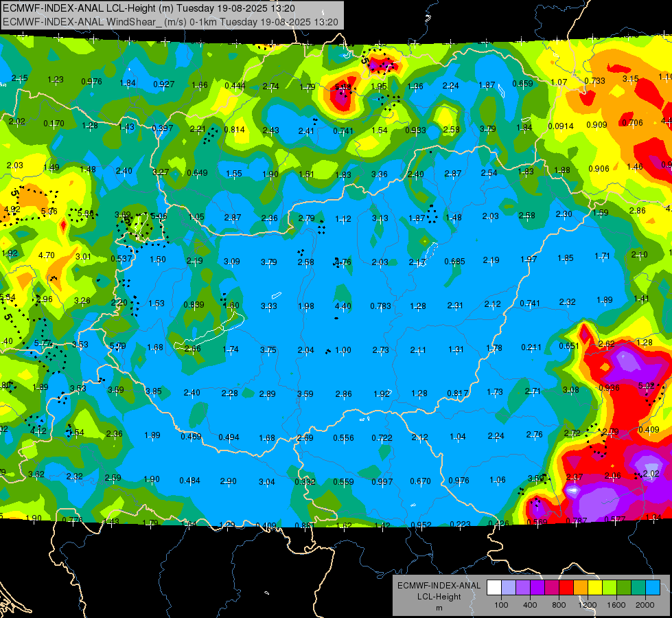The width and height of the screenshot is (672, 618).
Task: Select the yellow legend swatch
Action: (x=595, y=588)
